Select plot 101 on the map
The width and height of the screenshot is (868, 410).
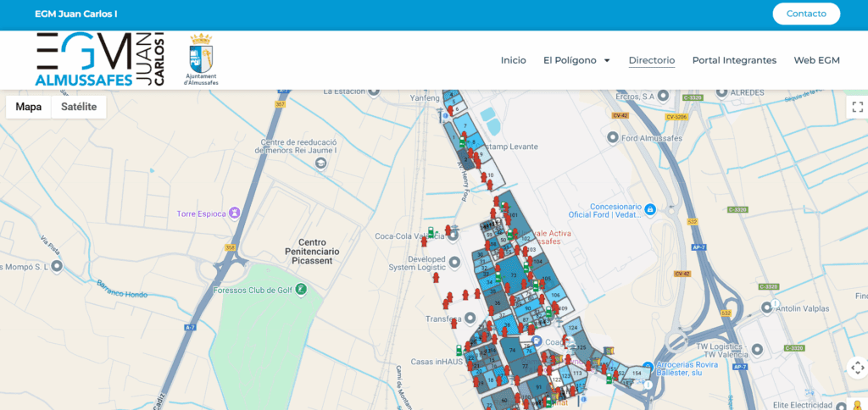(514, 214)
